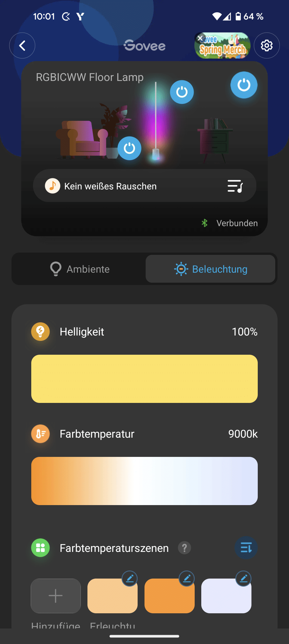Tap the orange music note icon
This screenshot has width=289, height=644.
52,186
